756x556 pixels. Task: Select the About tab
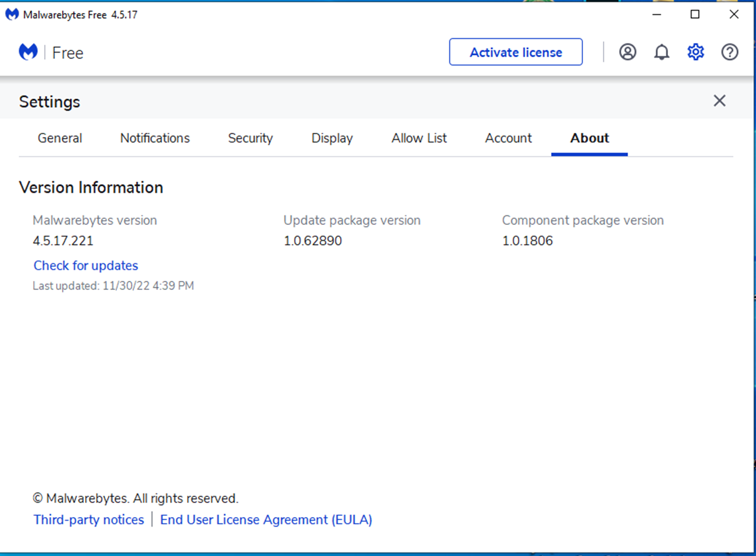pyautogui.click(x=589, y=138)
